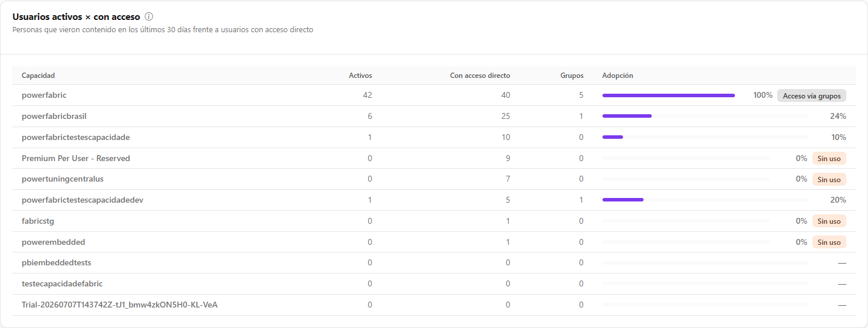The width and height of the screenshot is (868, 328).
Task: Select the powerfabrictestescapacidadedev row name
Action: coord(83,200)
